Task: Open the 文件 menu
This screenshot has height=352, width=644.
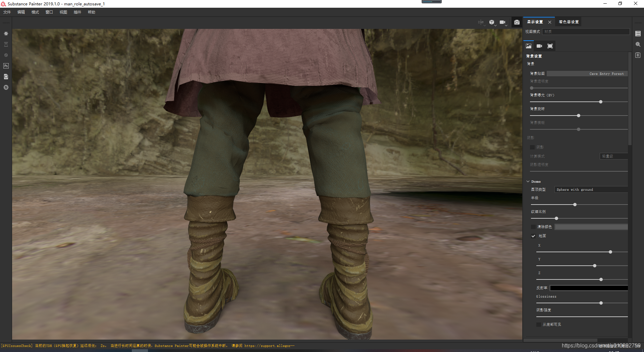Action: tap(7, 12)
